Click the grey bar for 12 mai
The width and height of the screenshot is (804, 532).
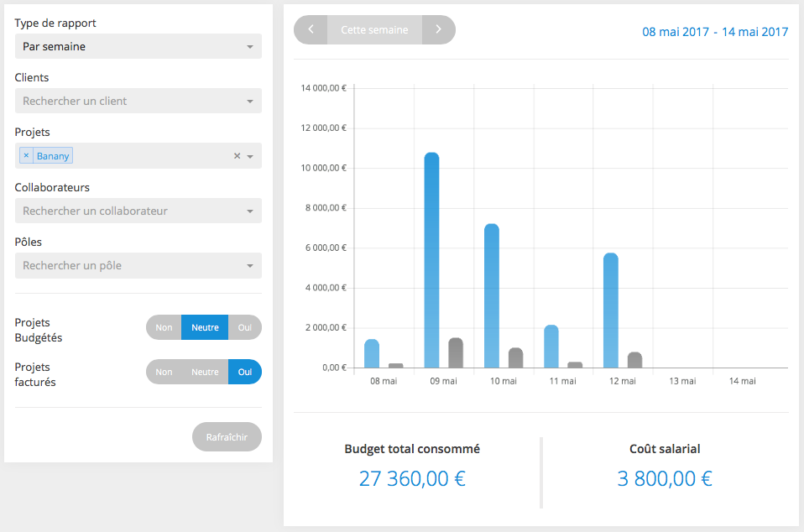(634, 360)
